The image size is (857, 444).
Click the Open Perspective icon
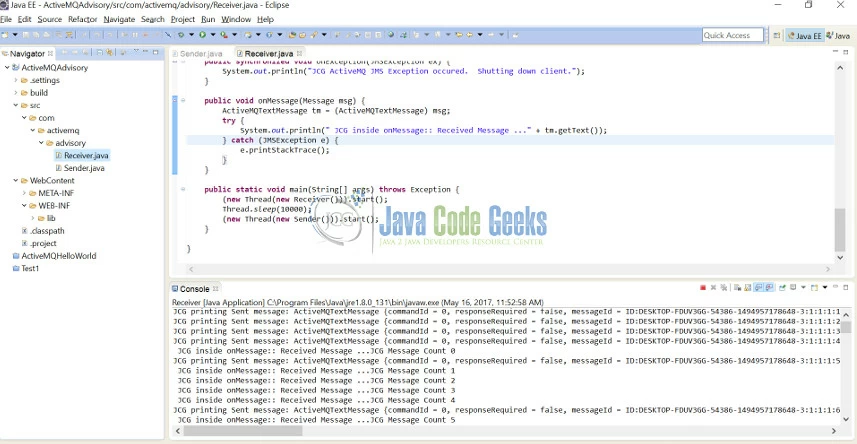coord(777,36)
